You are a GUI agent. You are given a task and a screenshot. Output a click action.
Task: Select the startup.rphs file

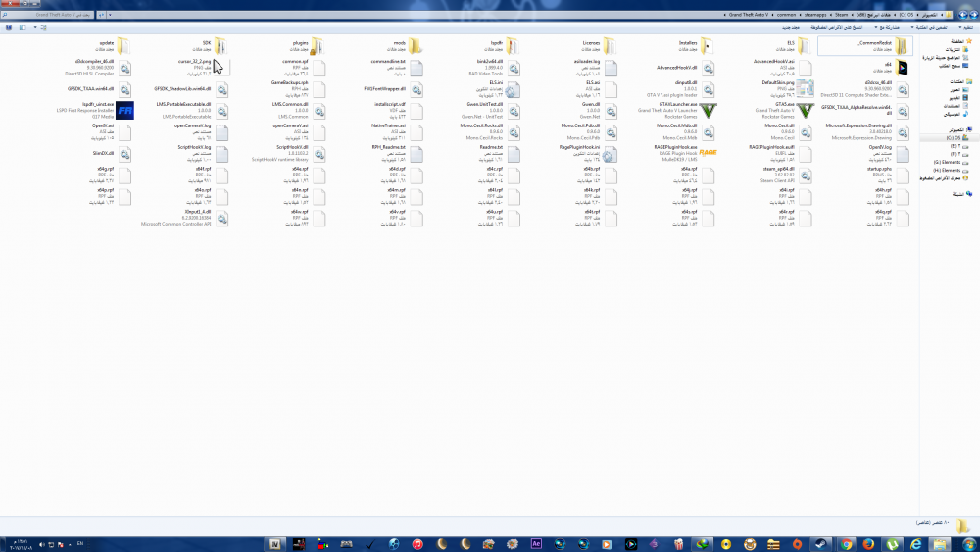coord(903,176)
